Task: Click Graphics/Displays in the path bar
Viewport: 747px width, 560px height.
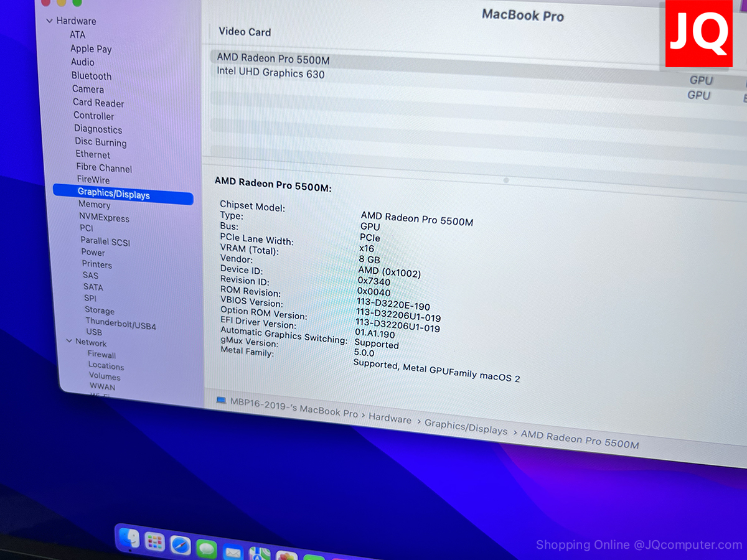Action: click(x=466, y=427)
